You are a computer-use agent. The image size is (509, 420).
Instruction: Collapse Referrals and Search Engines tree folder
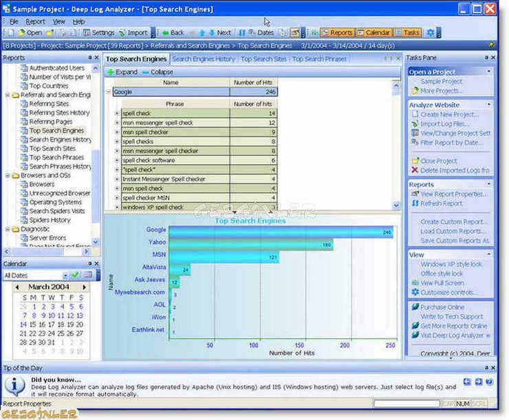[x=8, y=95]
